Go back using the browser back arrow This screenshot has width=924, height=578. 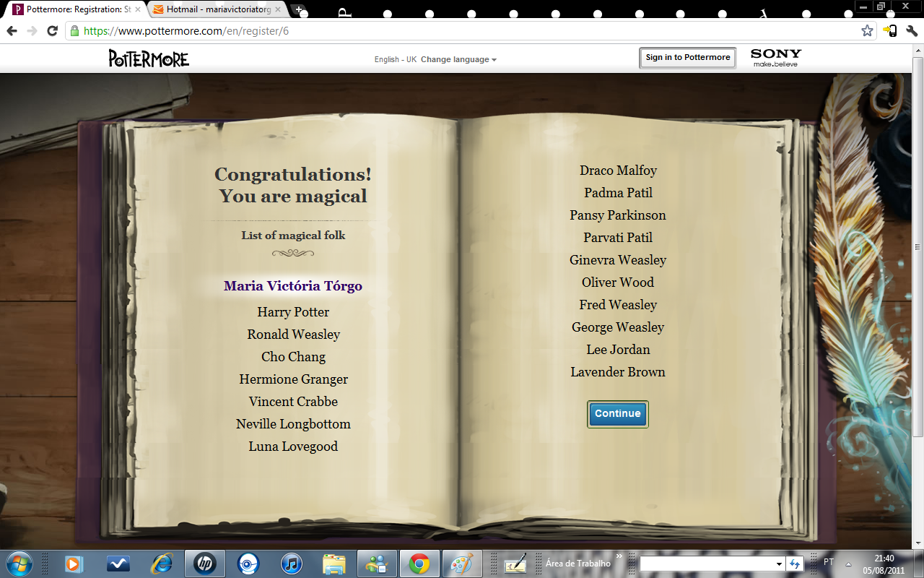12,31
